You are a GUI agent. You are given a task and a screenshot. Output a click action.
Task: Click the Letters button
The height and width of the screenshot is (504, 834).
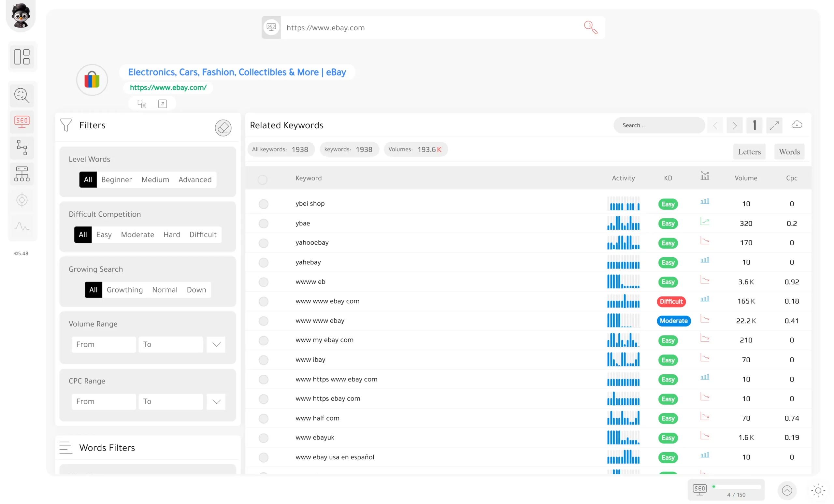(x=749, y=151)
